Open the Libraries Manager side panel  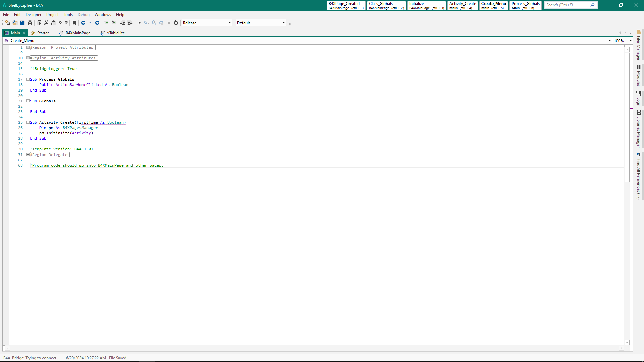(639, 129)
